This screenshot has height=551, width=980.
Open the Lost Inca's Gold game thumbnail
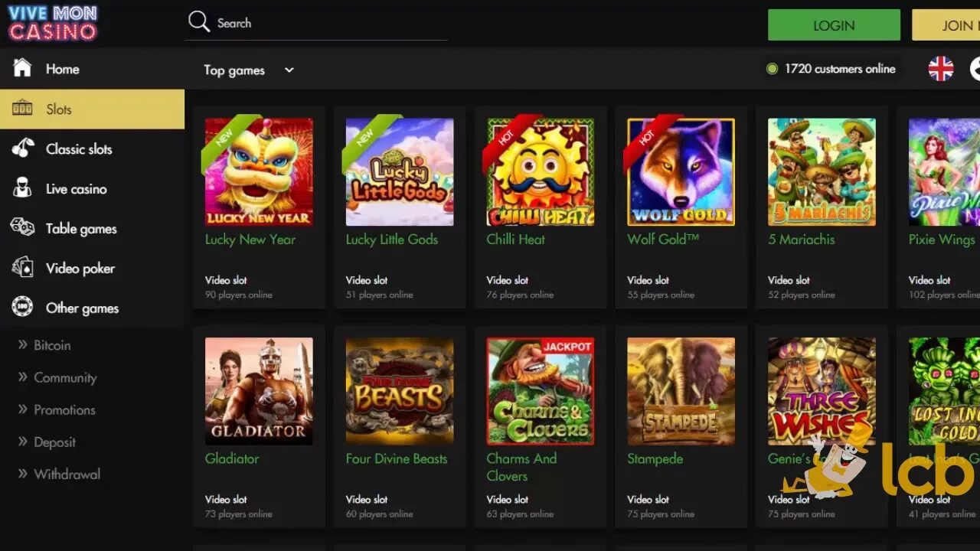944,391
